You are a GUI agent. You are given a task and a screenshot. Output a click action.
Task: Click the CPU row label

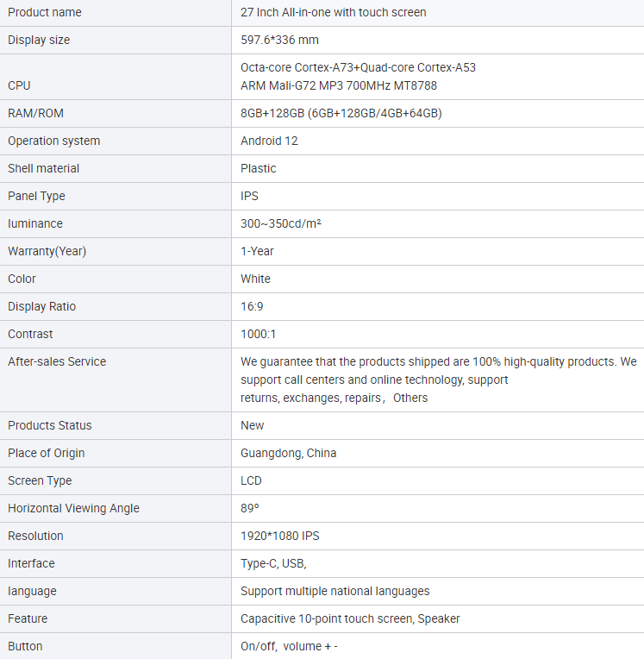click(19, 85)
